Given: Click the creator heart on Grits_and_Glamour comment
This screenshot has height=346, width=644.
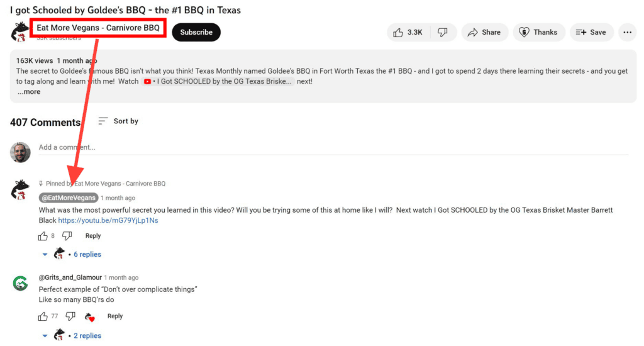Looking at the screenshot, I should coord(89,317).
